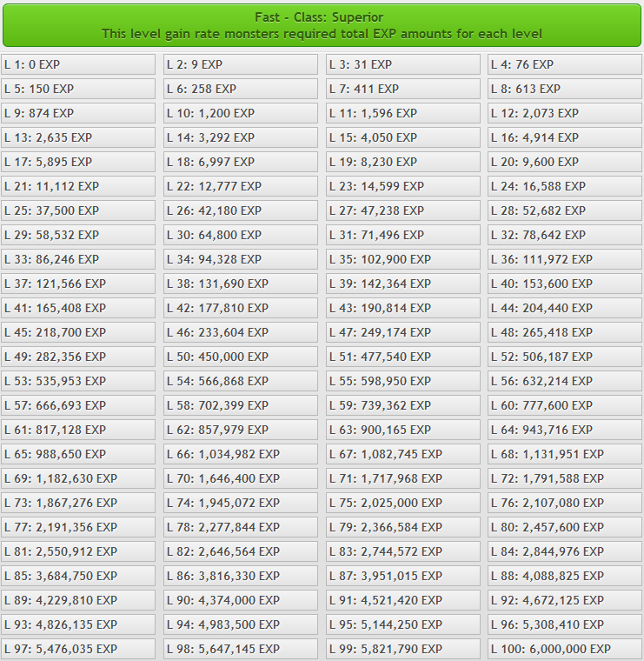Click on 'L 18: 6,997 EXP'
This screenshot has width=644, height=661.
click(241, 162)
